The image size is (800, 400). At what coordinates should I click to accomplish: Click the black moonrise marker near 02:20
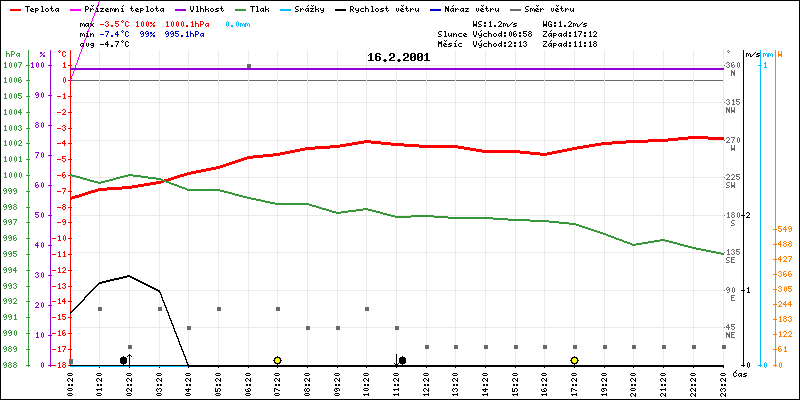[x=124, y=360]
